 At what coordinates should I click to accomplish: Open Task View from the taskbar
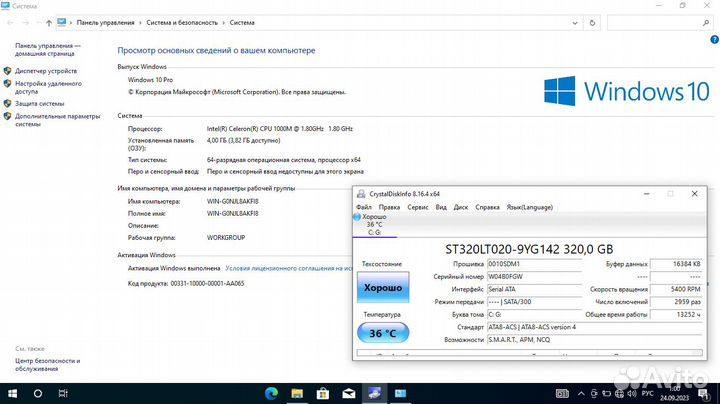click(x=63, y=393)
